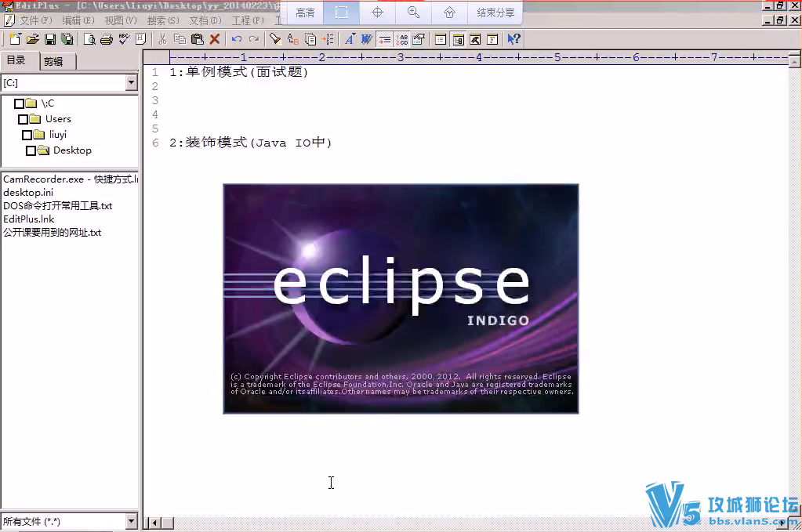
Task: Click the icon right of line numbers
Action: click(x=419, y=39)
